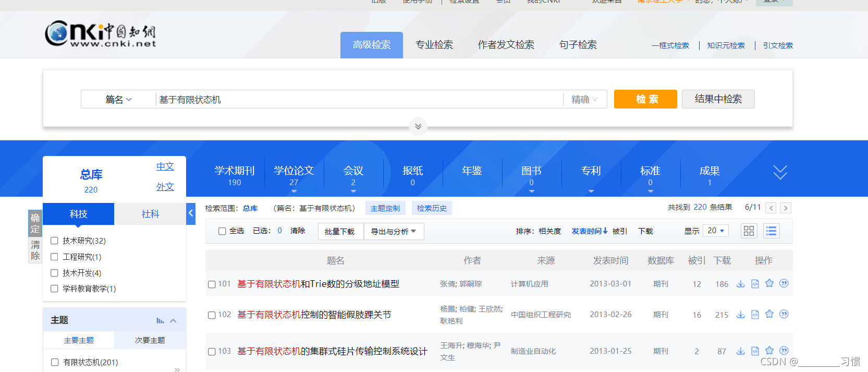Select checkbox for result 103
This screenshot has height=372, width=868.
pos(212,352)
